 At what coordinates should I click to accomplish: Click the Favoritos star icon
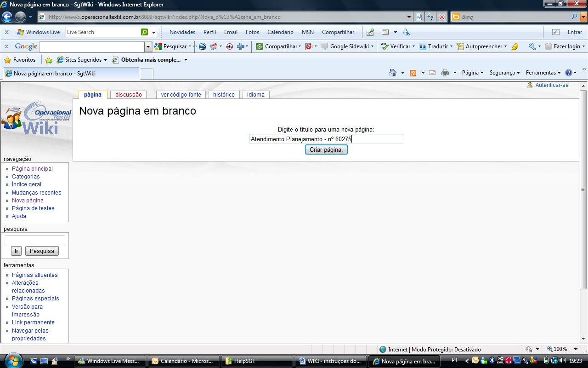[x=8, y=60]
